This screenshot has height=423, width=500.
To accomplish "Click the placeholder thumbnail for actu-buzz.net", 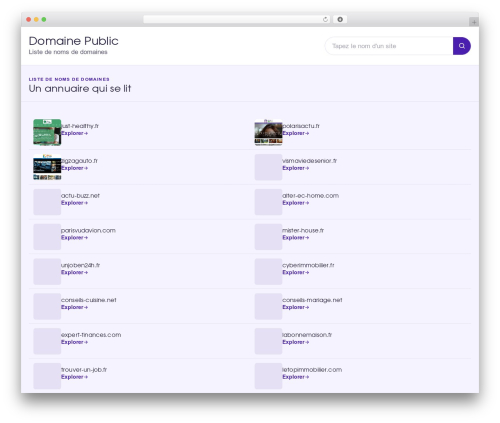I will pos(47,202).
